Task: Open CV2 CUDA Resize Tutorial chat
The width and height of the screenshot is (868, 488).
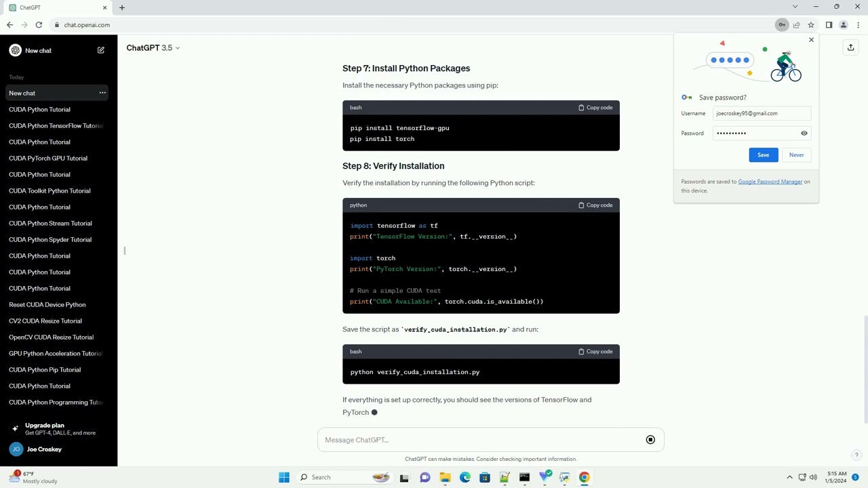Action: (x=58, y=321)
